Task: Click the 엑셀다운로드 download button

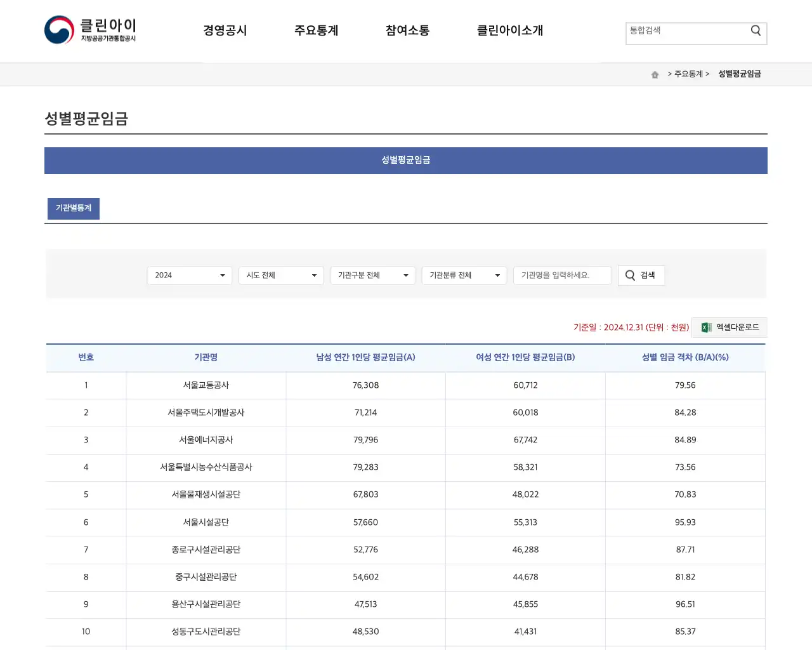Action: coord(730,327)
